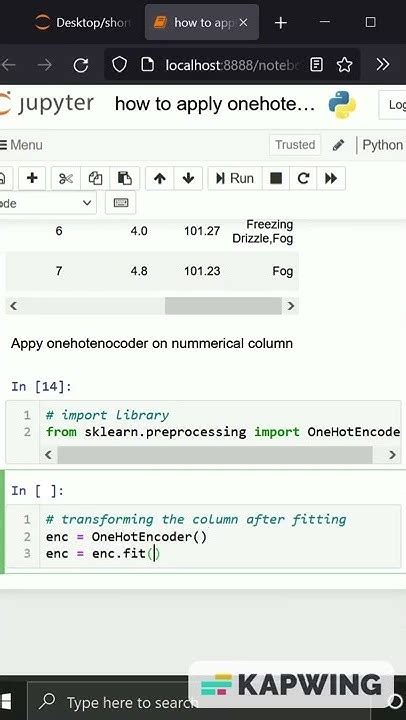Click the 'Appy onehotenocoder' markdown text
This screenshot has height=720, width=406.
(x=152, y=343)
